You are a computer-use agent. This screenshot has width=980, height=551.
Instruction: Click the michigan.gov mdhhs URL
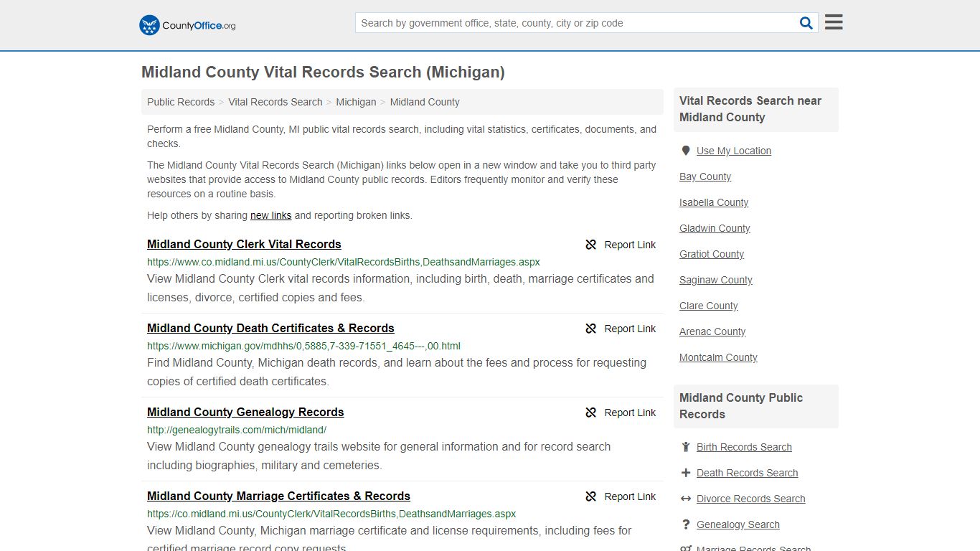click(303, 346)
